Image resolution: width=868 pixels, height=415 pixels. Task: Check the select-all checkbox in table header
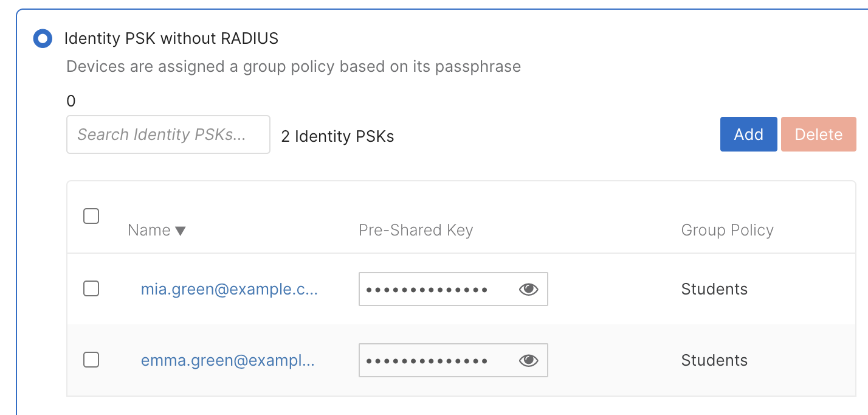[91, 216]
